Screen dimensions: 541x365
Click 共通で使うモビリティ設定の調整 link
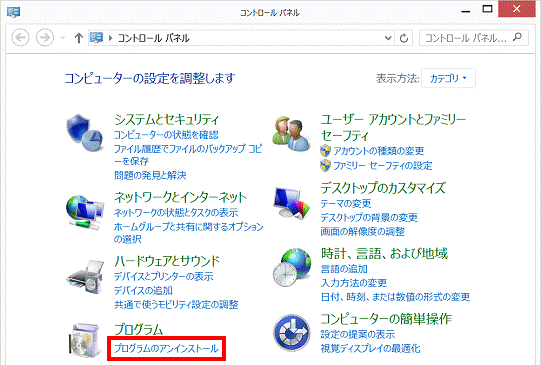click(176, 305)
